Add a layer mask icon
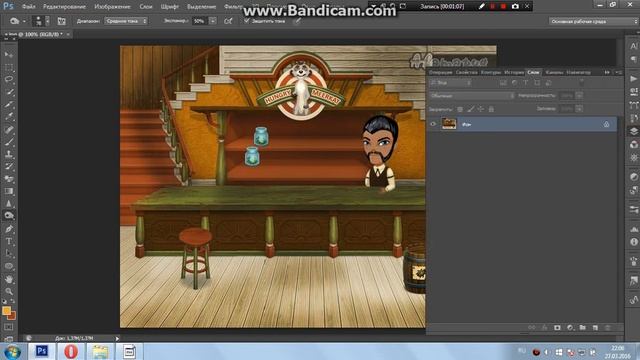Screen dimensions: 640x360 [557, 328]
